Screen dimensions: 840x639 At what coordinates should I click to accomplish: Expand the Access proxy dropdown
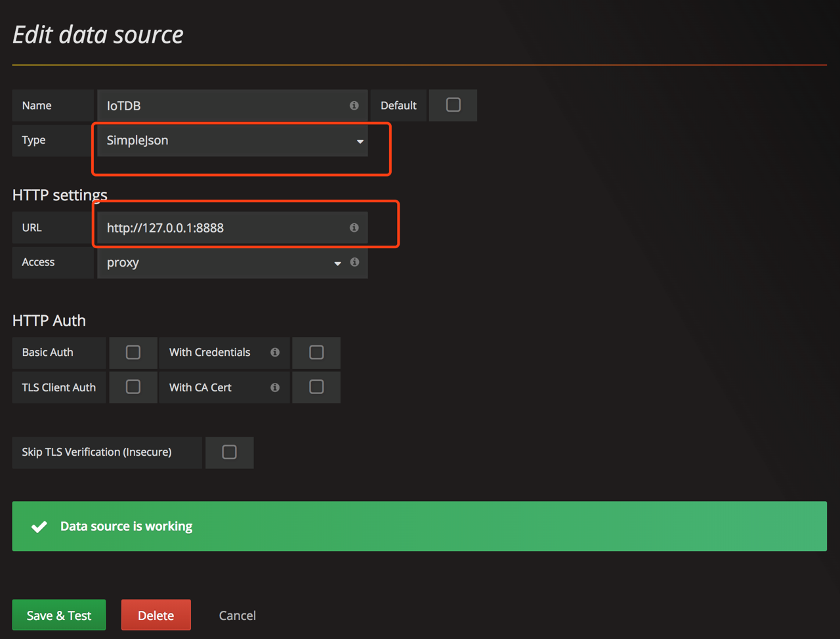(223, 263)
